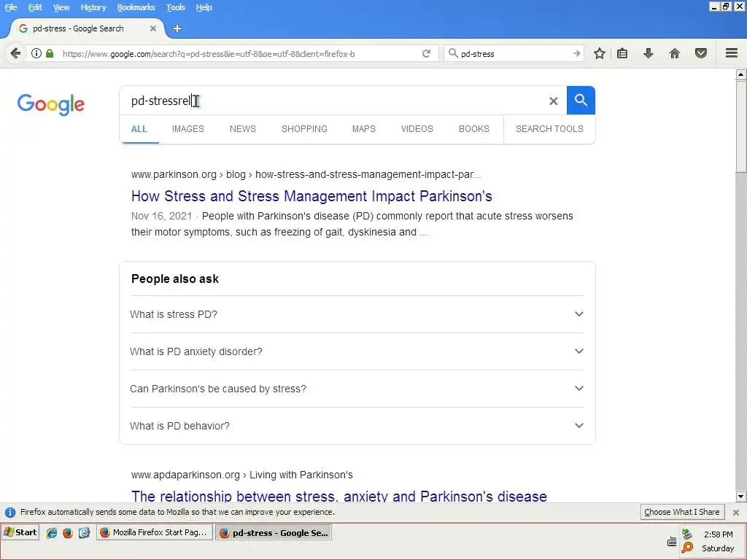The width and height of the screenshot is (747, 560).
Task: Switch to Mozilla Firefox Start Page taskbar window
Action: tap(154, 532)
